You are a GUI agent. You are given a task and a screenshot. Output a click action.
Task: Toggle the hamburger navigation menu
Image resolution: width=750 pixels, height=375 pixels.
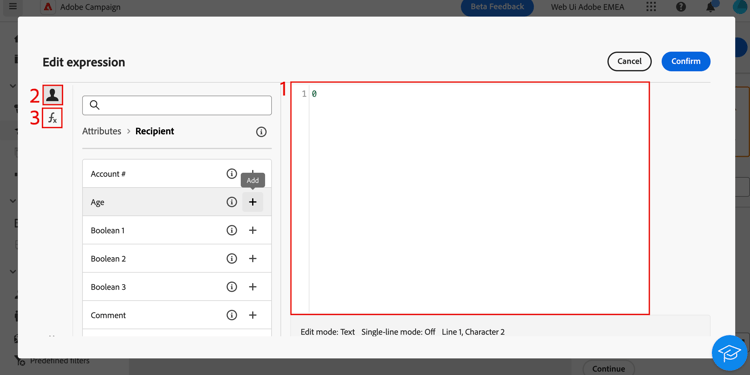pos(13,6)
